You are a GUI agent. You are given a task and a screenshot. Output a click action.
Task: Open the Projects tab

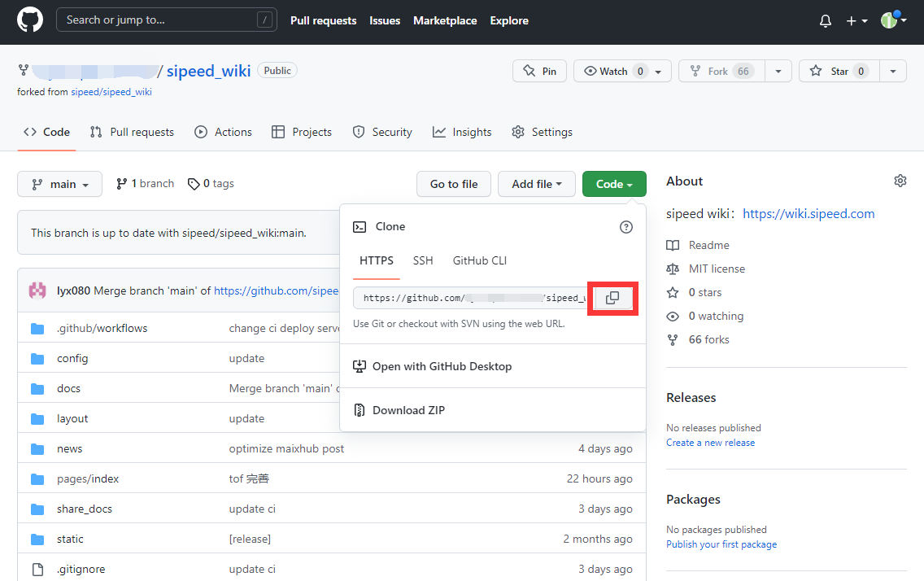click(302, 132)
